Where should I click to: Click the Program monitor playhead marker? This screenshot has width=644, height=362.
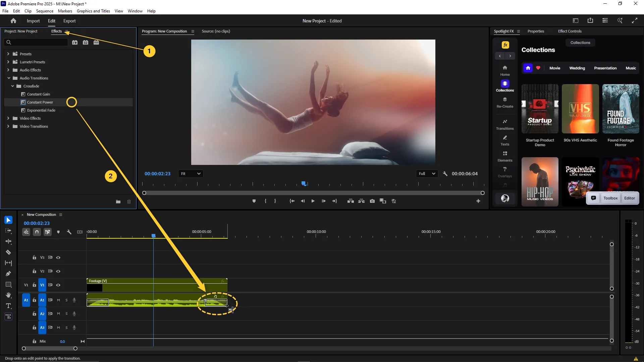pyautogui.click(x=304, y=183)
